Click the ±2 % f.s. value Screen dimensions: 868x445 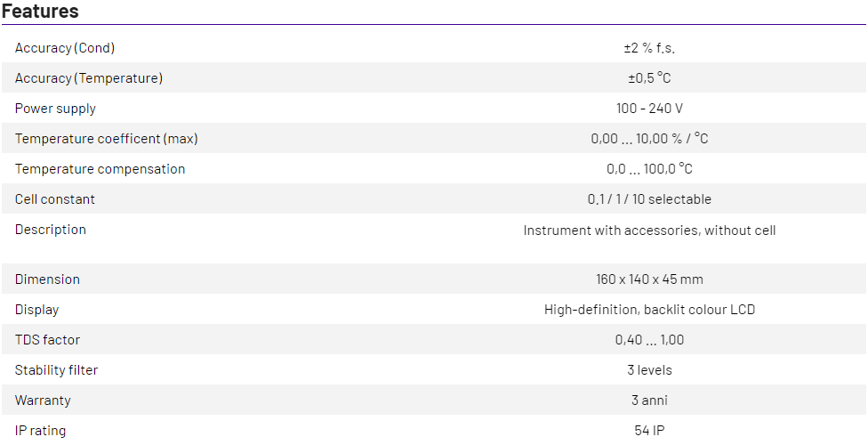click(649, 48)
